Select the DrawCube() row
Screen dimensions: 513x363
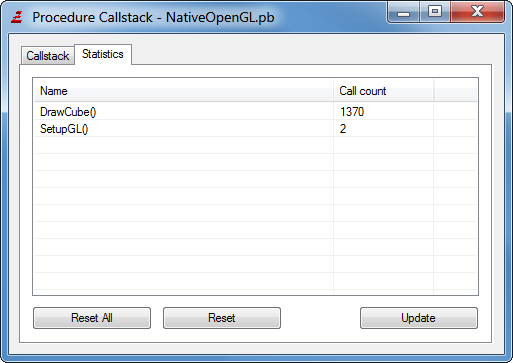pos(255,112)
